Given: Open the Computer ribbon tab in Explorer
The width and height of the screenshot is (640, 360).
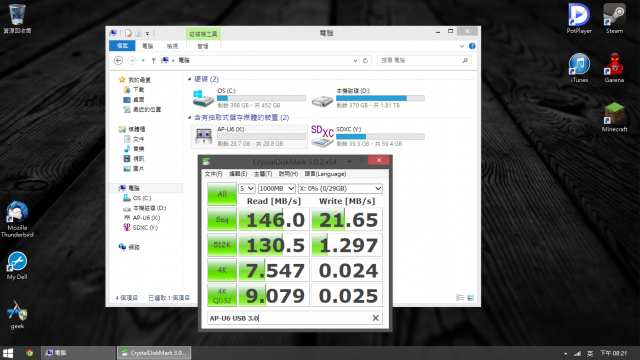Looking at the screenshot, I should (147, 46).
